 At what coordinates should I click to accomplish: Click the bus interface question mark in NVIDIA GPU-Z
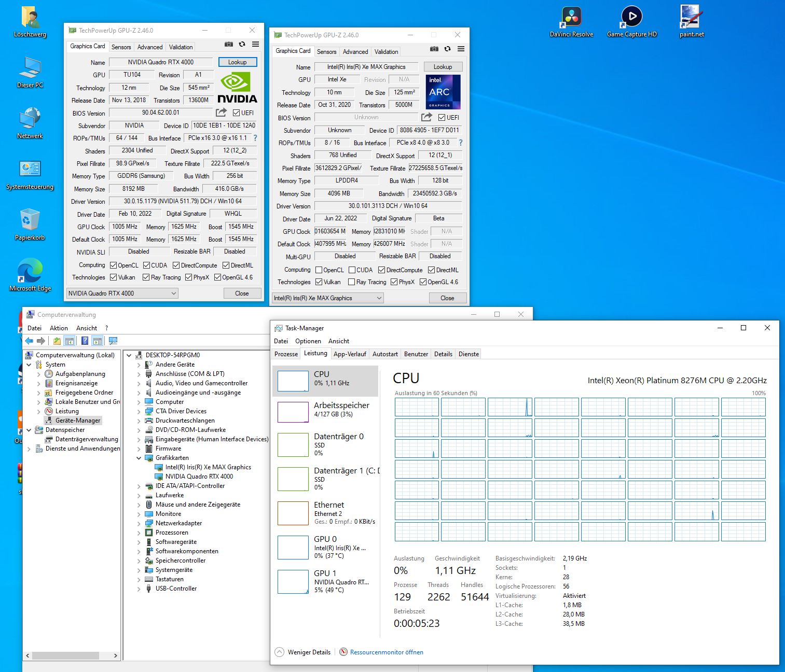click(255, 138)
